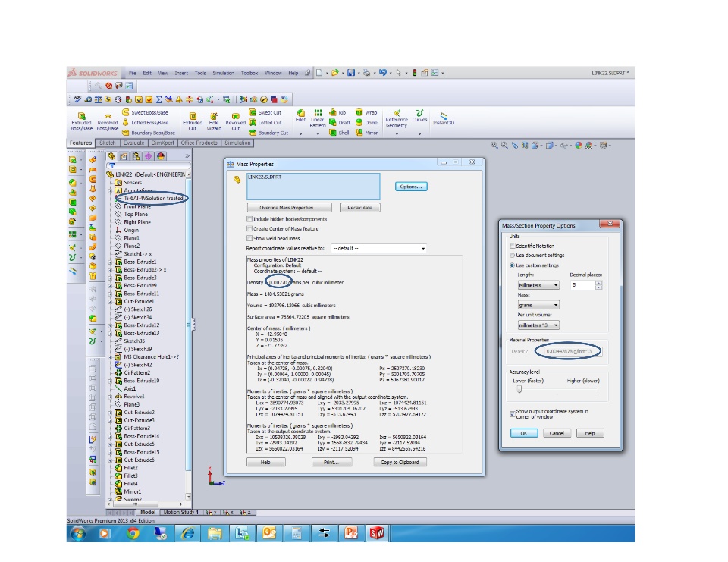Viewport: 728px width, 562px height.
Task: Select the Use custom settings radio button
Action: [513, 265]
